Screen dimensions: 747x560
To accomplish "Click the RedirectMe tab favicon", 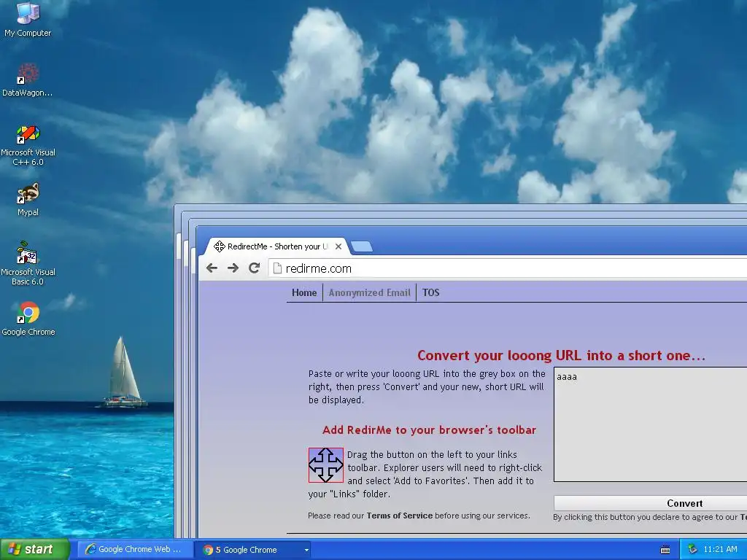I will tap(219, 246).
